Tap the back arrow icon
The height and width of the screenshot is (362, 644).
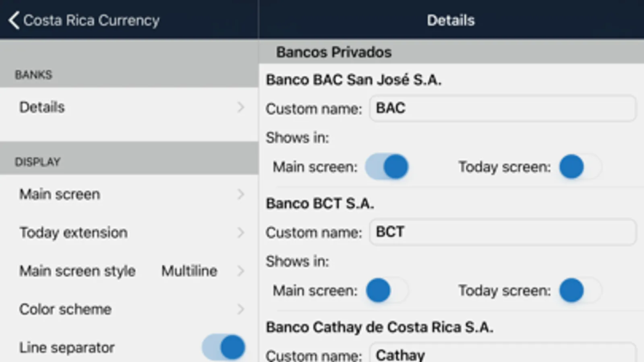click(x=14, y=20)
